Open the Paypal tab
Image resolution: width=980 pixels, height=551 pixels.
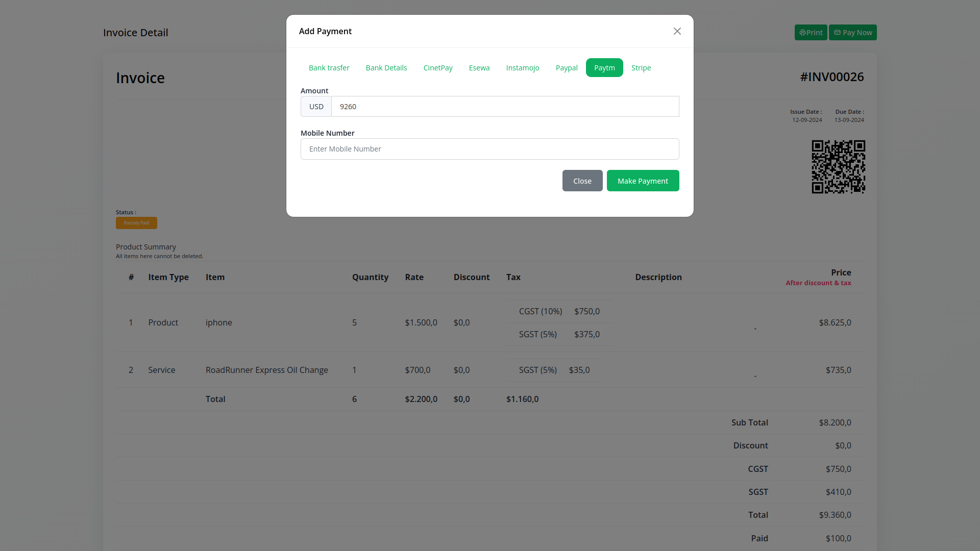pyautogui.click(x=566, y=68)
